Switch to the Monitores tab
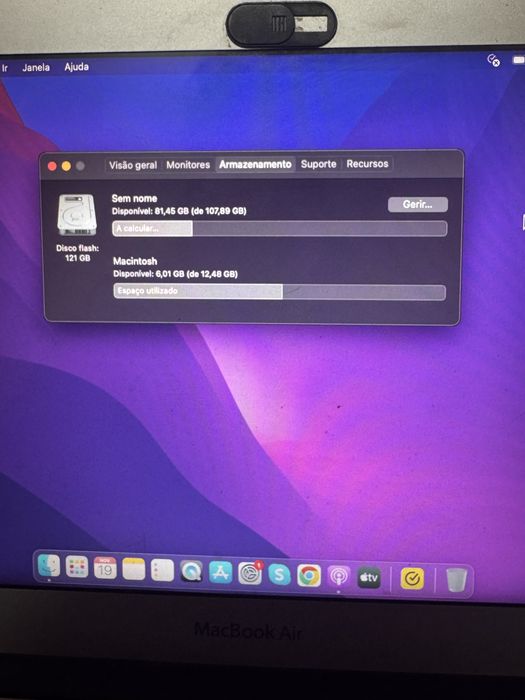 click(188, 165)
